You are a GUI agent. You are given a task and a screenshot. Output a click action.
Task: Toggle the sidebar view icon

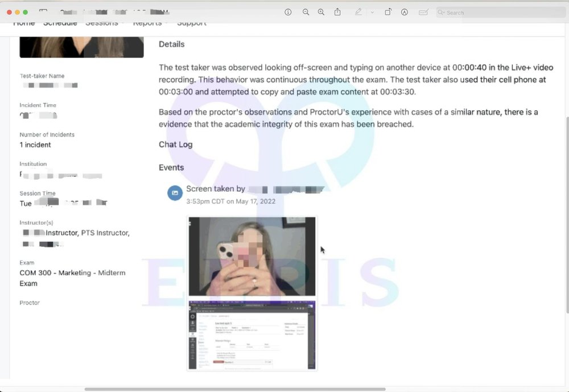click(43, 11)
